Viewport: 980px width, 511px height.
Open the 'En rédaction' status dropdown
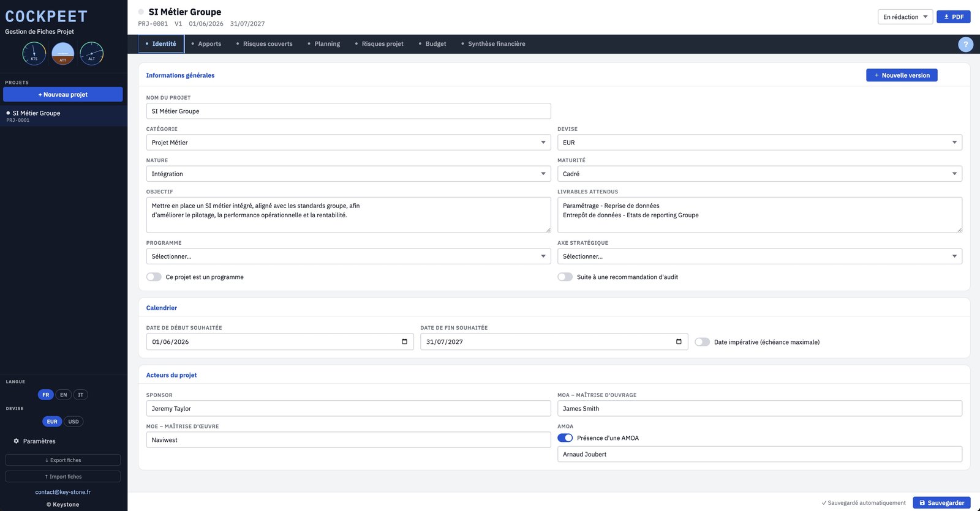click(905, 17)
